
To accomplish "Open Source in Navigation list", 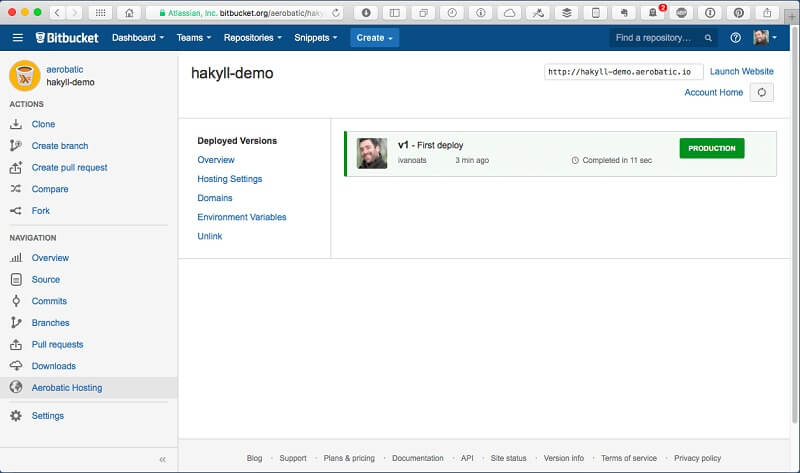I will [46, 280].
